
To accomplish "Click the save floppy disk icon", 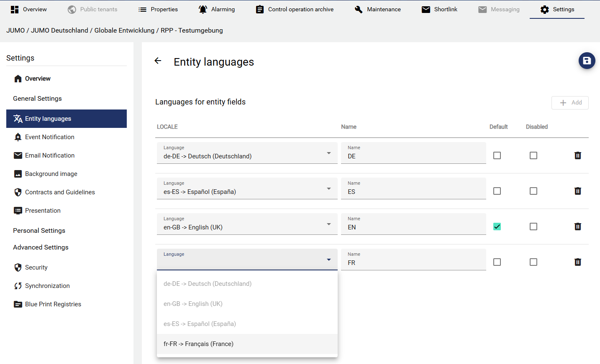I will [587, 61].
